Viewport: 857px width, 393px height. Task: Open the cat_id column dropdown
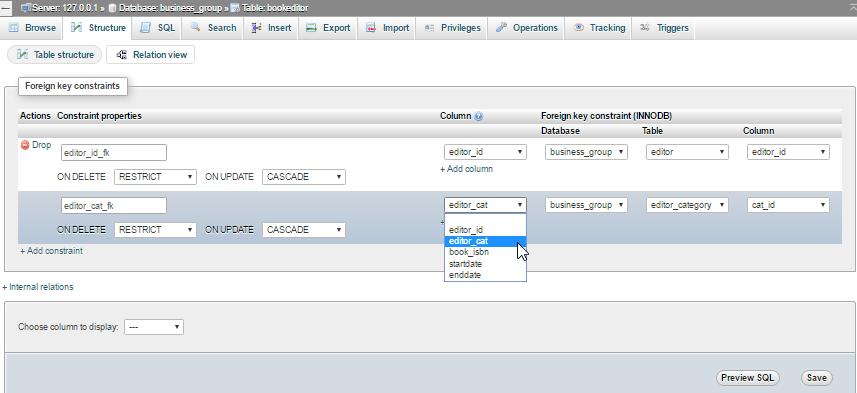click(788, 205)
